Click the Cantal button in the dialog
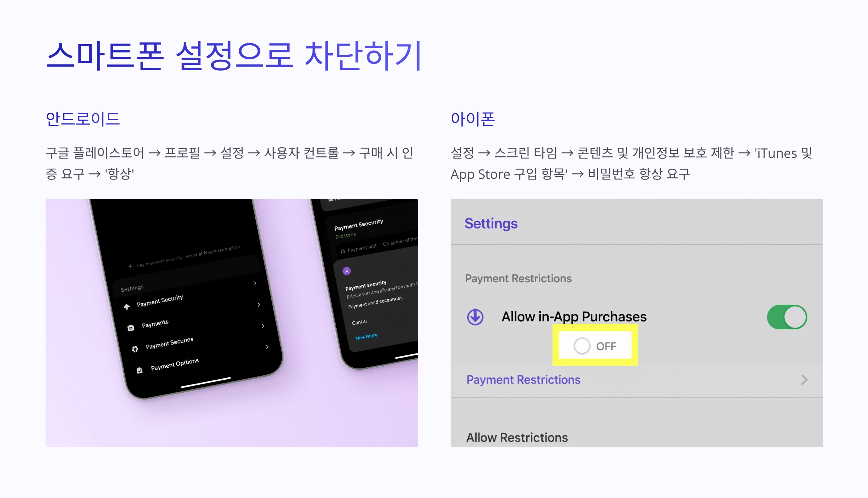The width and height of the screenshot is (868, 498). (x=359, y=322)
